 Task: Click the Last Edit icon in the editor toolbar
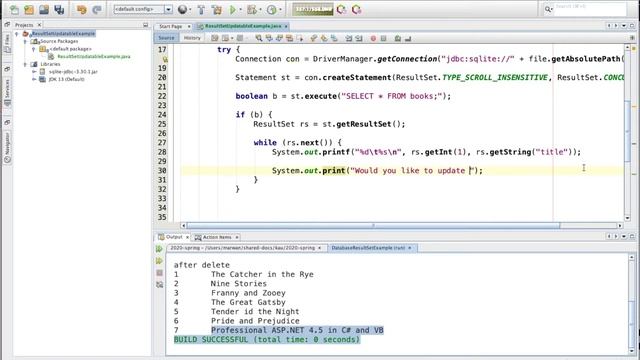215,38
